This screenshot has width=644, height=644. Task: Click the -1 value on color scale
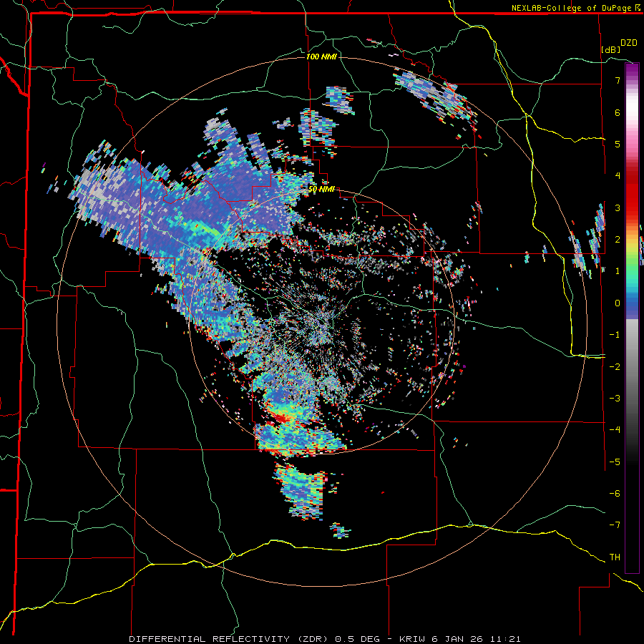point(615,335)
